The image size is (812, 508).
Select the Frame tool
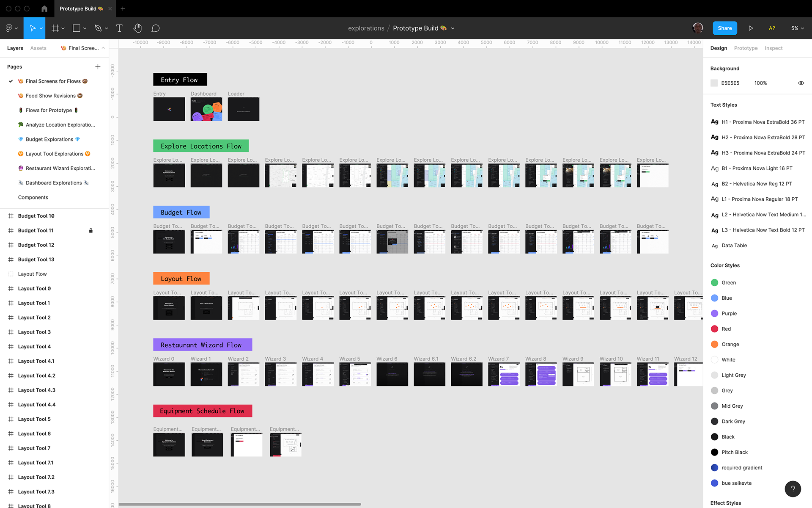coord(55,28)
